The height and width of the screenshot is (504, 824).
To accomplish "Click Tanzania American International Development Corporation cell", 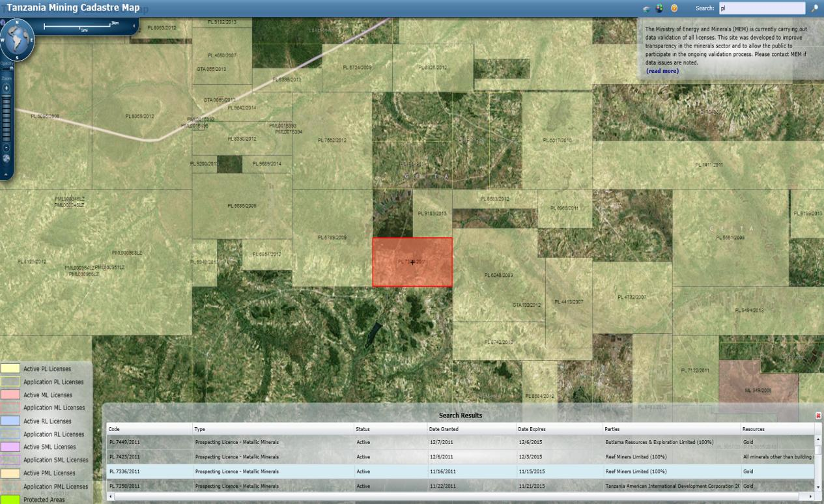I will pos(671,486).
